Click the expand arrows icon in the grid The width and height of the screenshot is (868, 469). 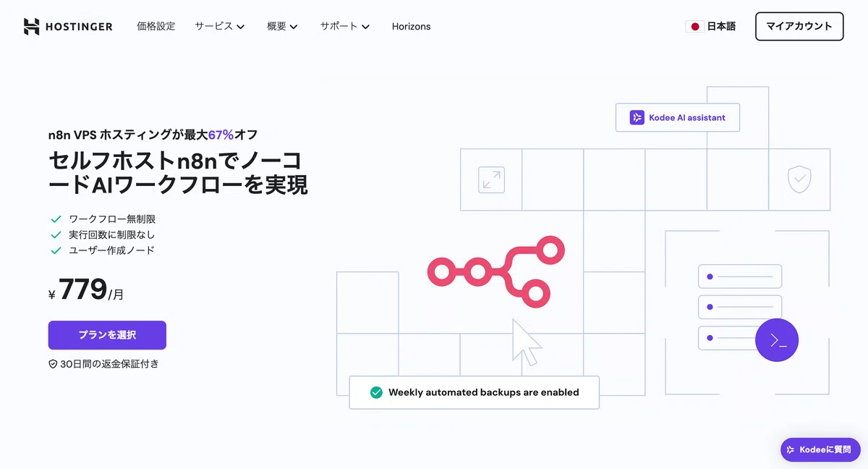pos(491,179)
